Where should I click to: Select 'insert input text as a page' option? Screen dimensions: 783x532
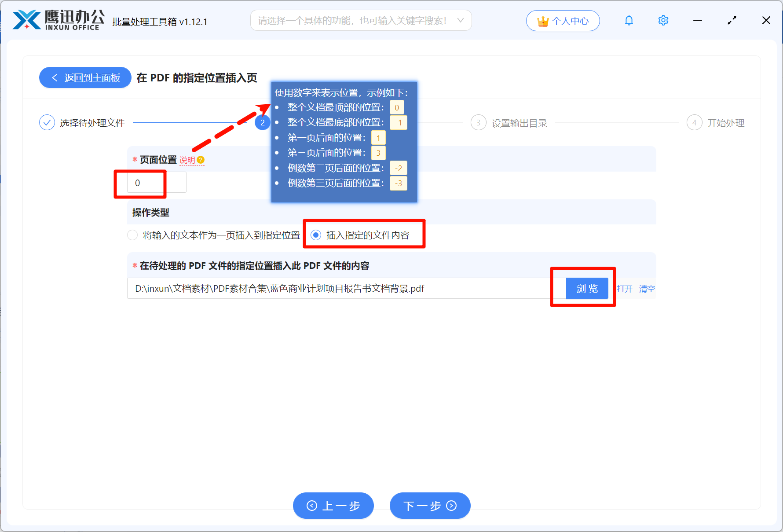click(x=132, y=235)
